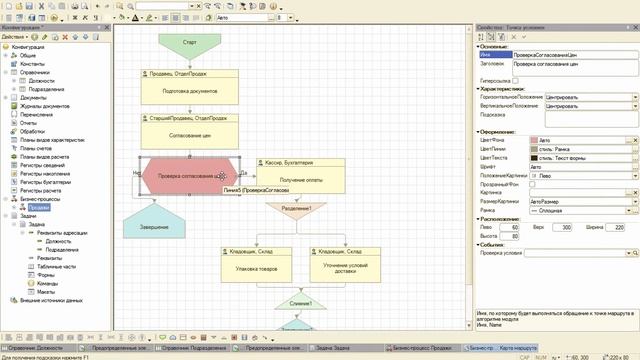Click the Старт block on the route map
This screenshot has height=360, width=640.
click(x=190, y=46)
